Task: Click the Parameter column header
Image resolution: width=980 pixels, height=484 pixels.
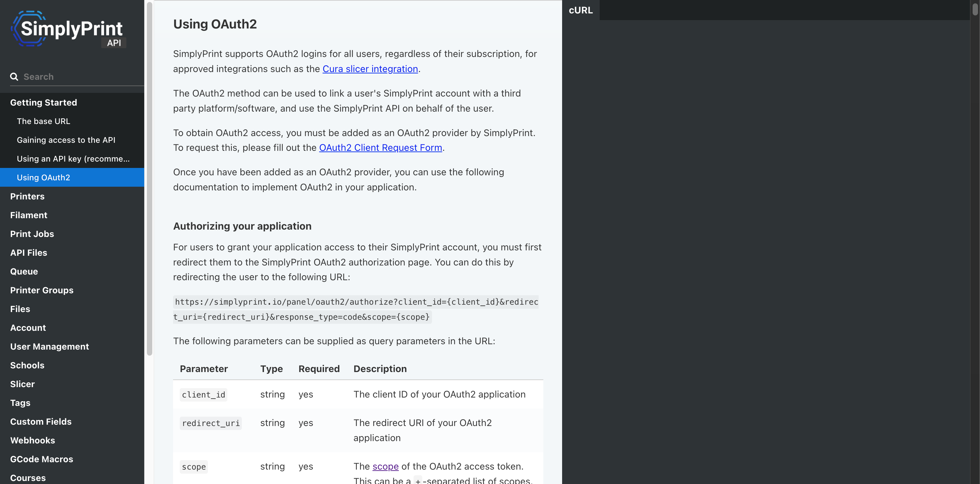Action: pos(204,369)
